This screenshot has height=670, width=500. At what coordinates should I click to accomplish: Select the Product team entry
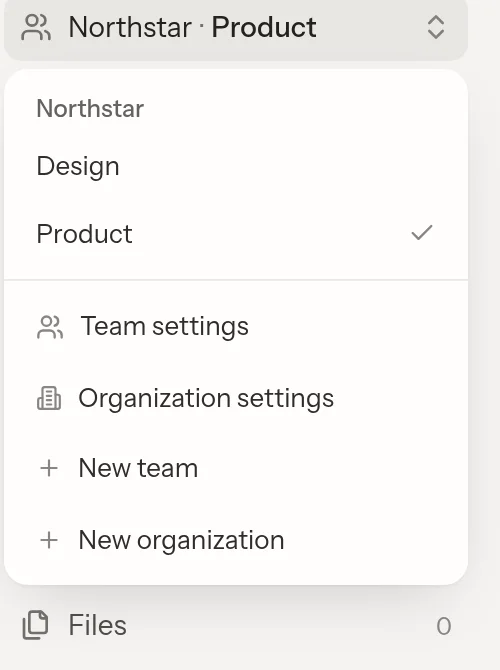[236, 234]
